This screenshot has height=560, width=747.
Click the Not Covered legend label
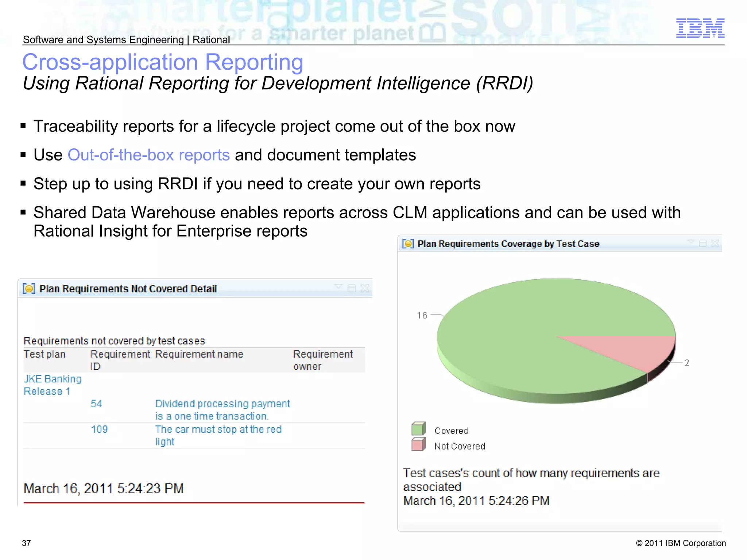click(x=460, y=446)
